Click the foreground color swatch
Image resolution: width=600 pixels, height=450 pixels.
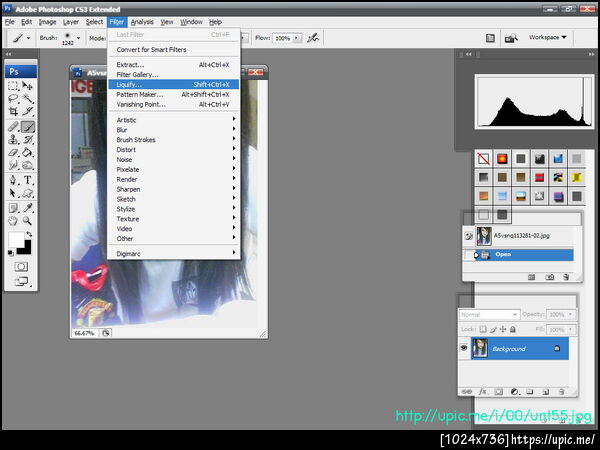[x=16, y=239]
